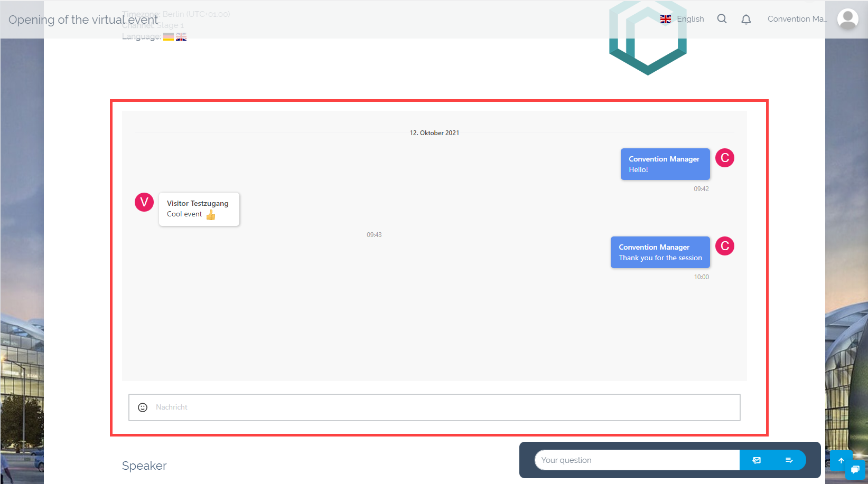Open the user profile avatar
The height and width of the screenshot is (484, 868).
click(847, 20)
